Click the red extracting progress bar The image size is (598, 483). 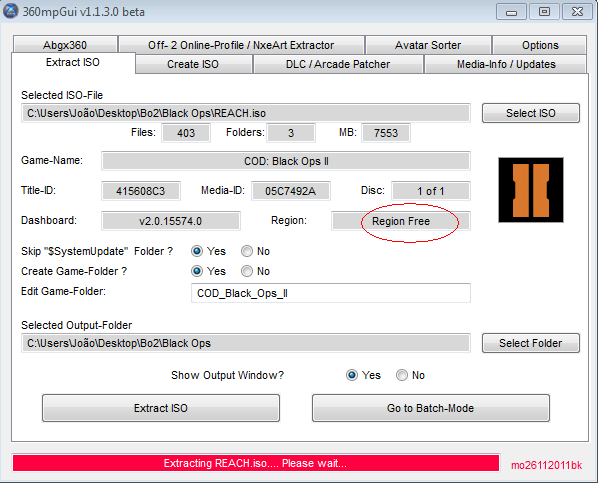[x=256, y=463]
